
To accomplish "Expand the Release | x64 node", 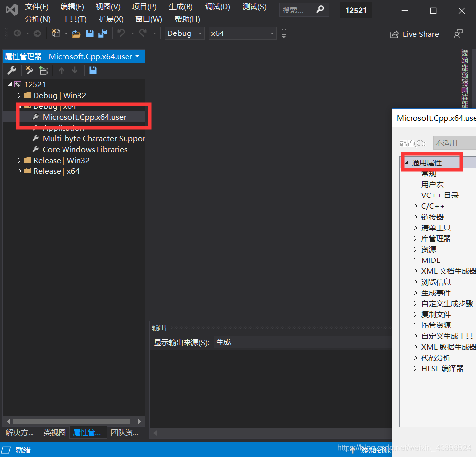I will point(19,171).
